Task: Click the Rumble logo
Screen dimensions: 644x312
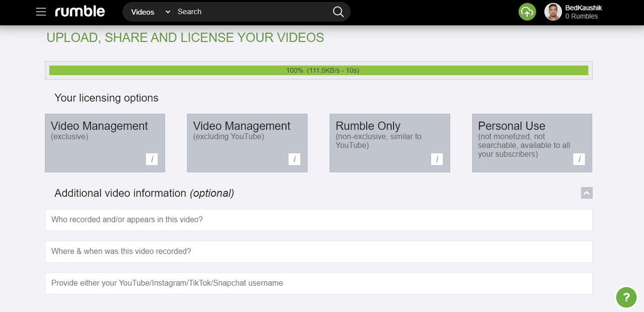Action: 80,12
